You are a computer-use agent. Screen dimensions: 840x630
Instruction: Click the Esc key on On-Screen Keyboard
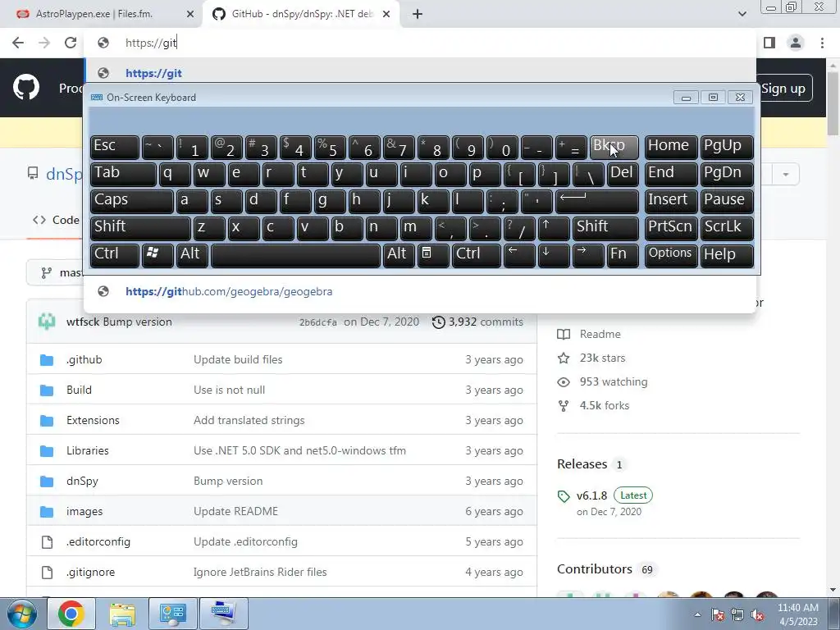tap(115, 147)
